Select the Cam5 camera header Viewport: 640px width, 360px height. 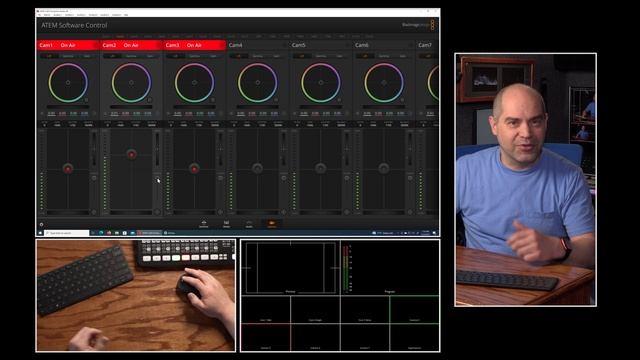321,45
